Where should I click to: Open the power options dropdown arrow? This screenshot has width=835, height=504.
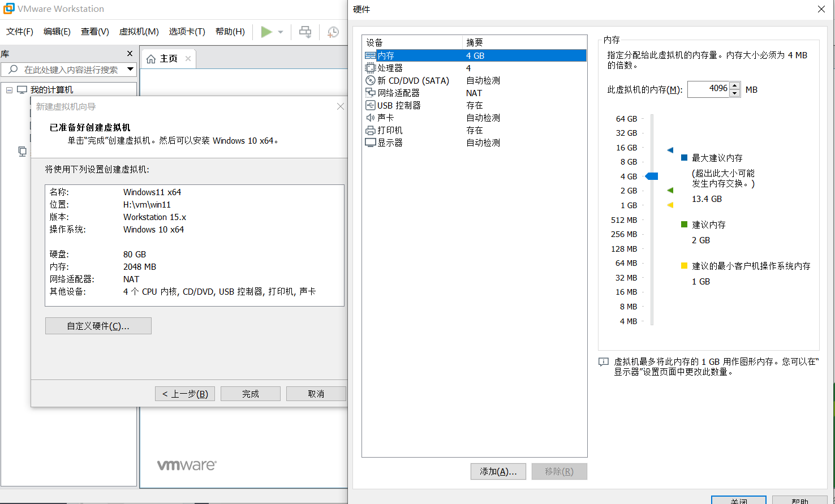(280, 32)
